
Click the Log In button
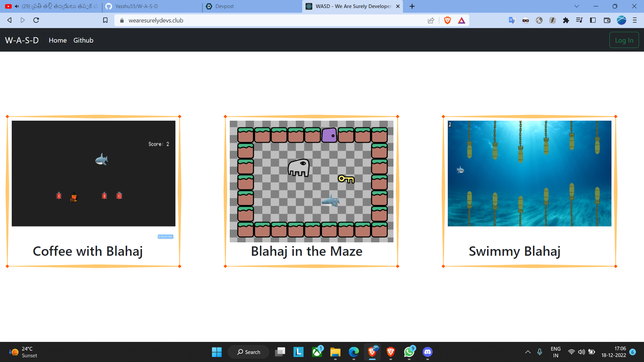click(x=624, y=40)
